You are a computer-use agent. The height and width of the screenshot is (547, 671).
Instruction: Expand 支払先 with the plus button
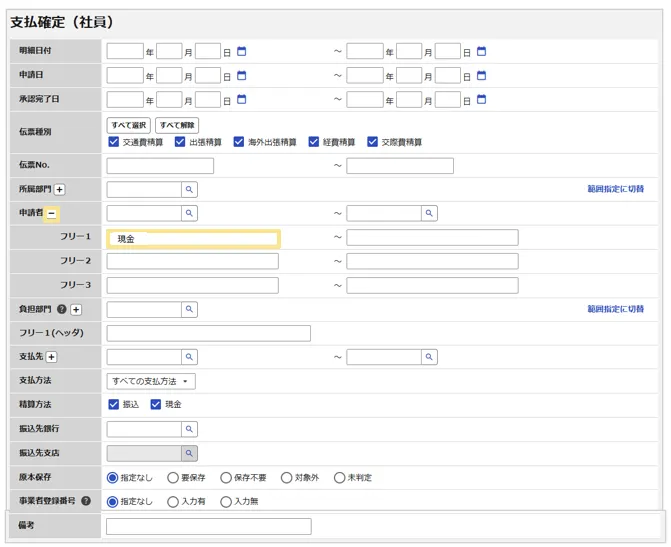(x=52, y=358)
